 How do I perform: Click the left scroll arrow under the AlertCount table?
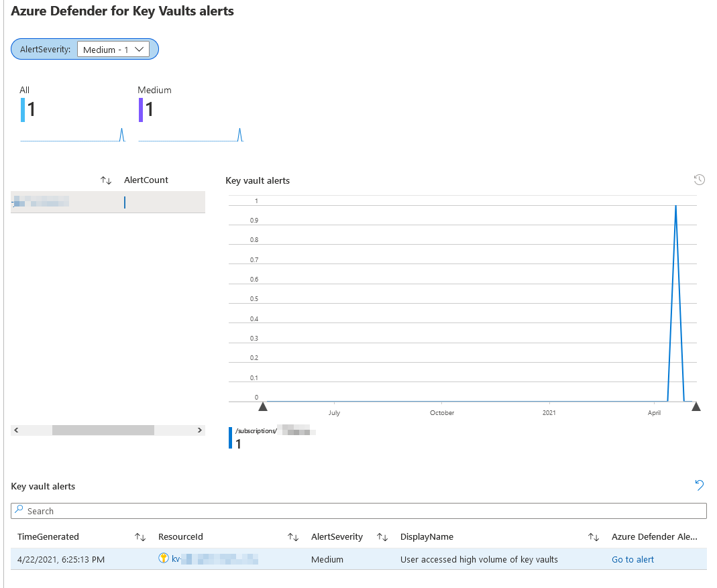click(15, 430)
